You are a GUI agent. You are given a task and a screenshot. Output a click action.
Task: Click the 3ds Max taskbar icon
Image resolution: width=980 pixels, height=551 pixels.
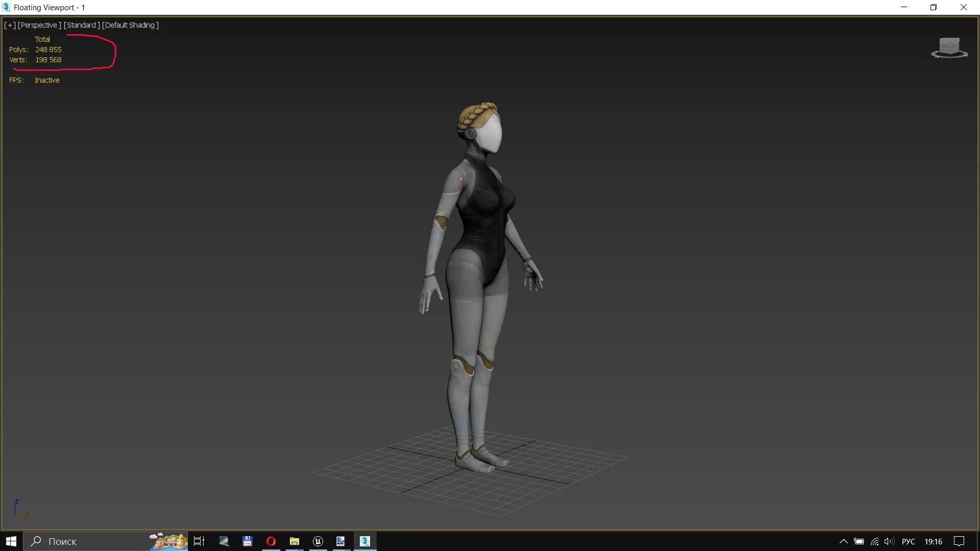tap(365, 541)
